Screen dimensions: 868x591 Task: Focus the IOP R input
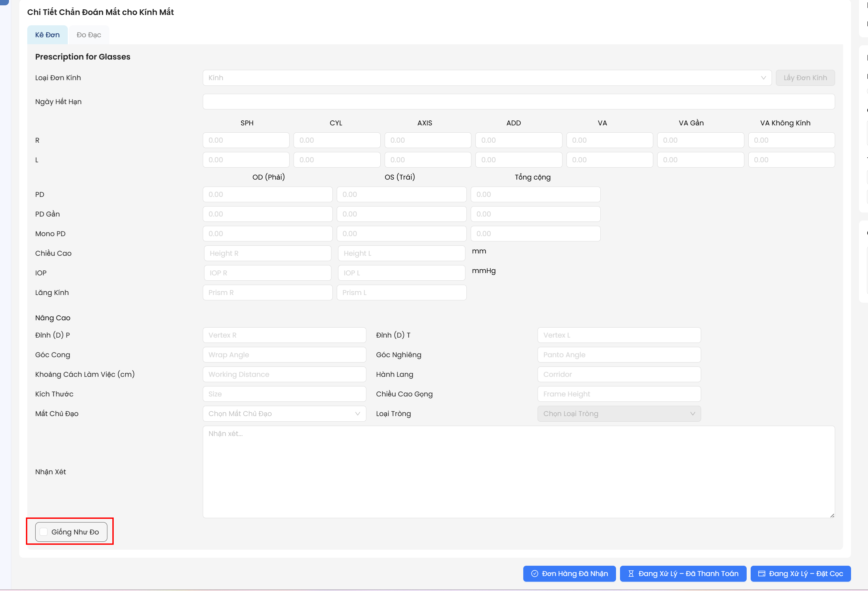(x=268, y=273)
